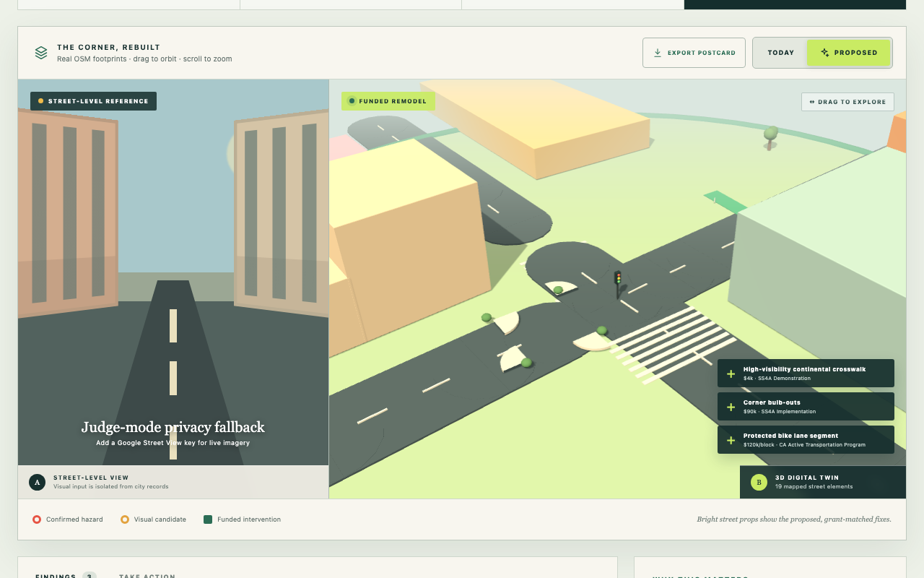This screenshot has width=924, height=578.
Task: Switch the view to Proposed
Action: tap(849, 53)
